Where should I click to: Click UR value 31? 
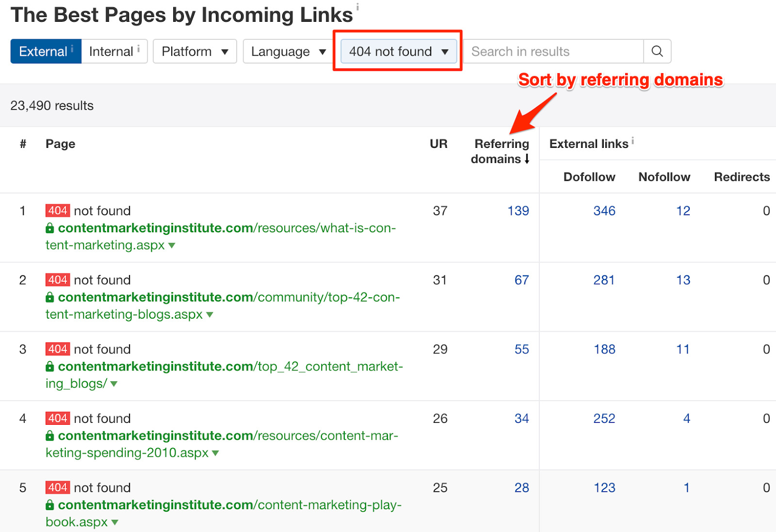[x=440, y=280]
